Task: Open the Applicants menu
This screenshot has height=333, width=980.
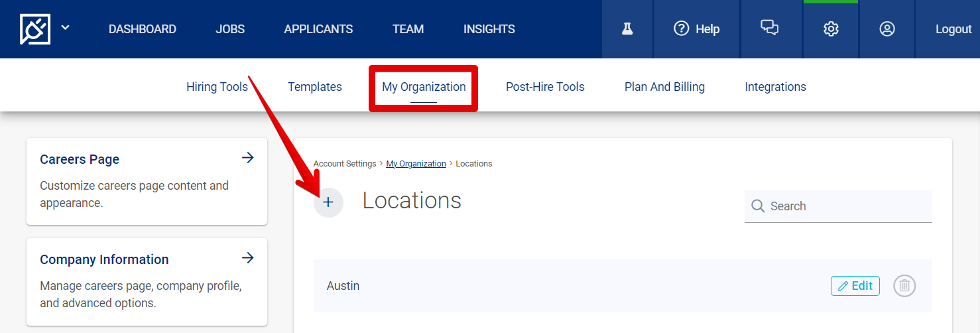Action: click(x=318, y=29)
